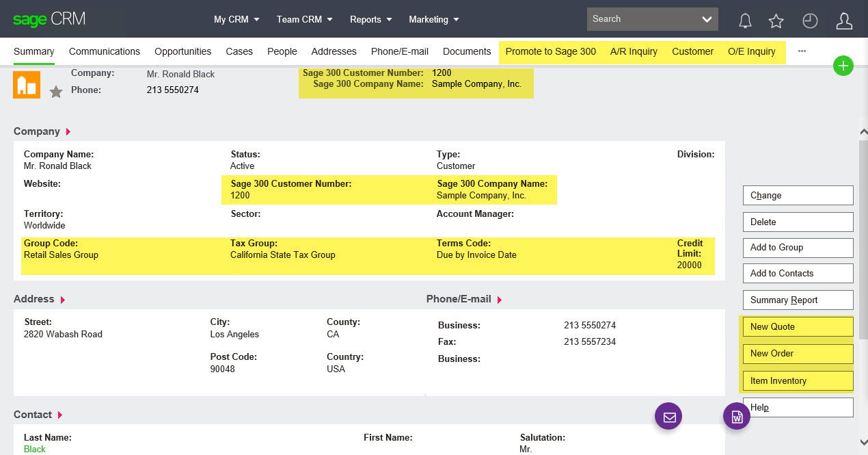Open notifications via the bell icon
The image size is (868, 455).
745,21
